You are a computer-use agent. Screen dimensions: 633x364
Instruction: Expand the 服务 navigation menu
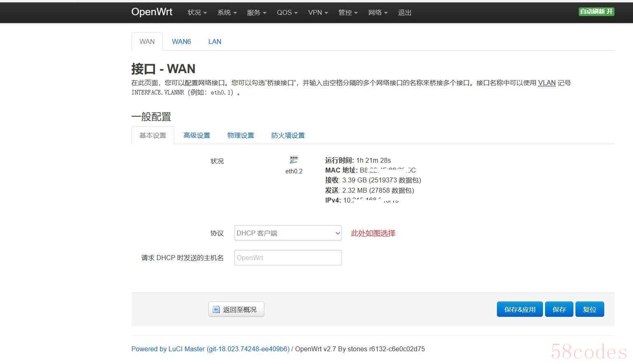pyautogui.click(x=256, y=13)
